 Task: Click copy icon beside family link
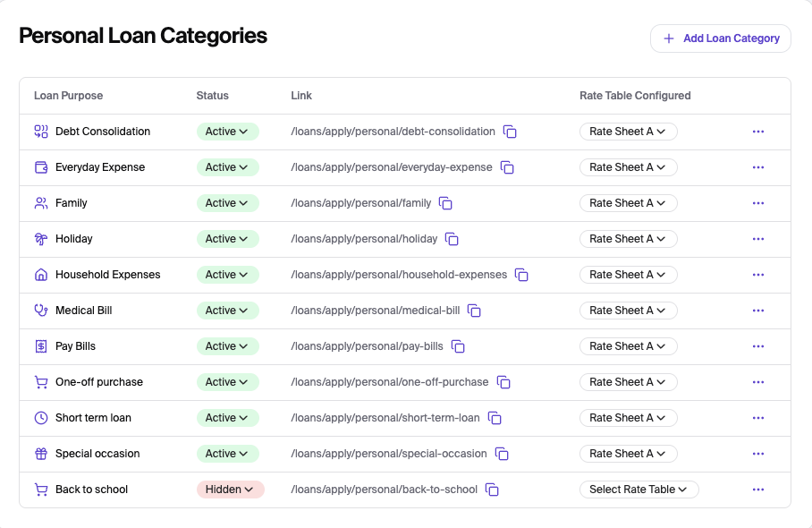point(445,203)
